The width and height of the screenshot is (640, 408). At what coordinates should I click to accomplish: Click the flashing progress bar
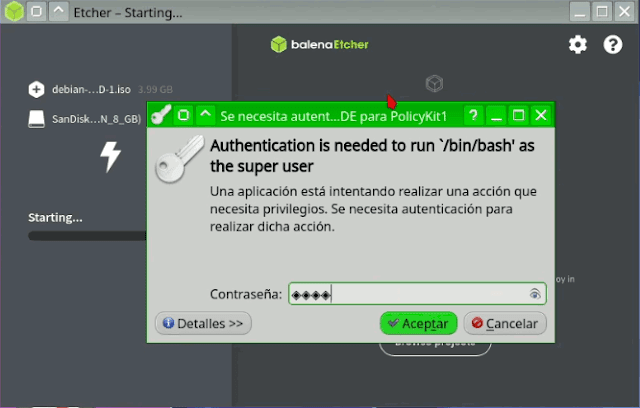pyautogui.click(x=87, y=236)
